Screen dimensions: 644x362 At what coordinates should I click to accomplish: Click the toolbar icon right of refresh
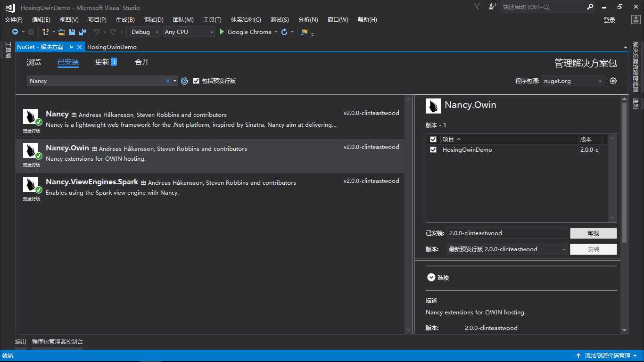(x=304, y=32)
